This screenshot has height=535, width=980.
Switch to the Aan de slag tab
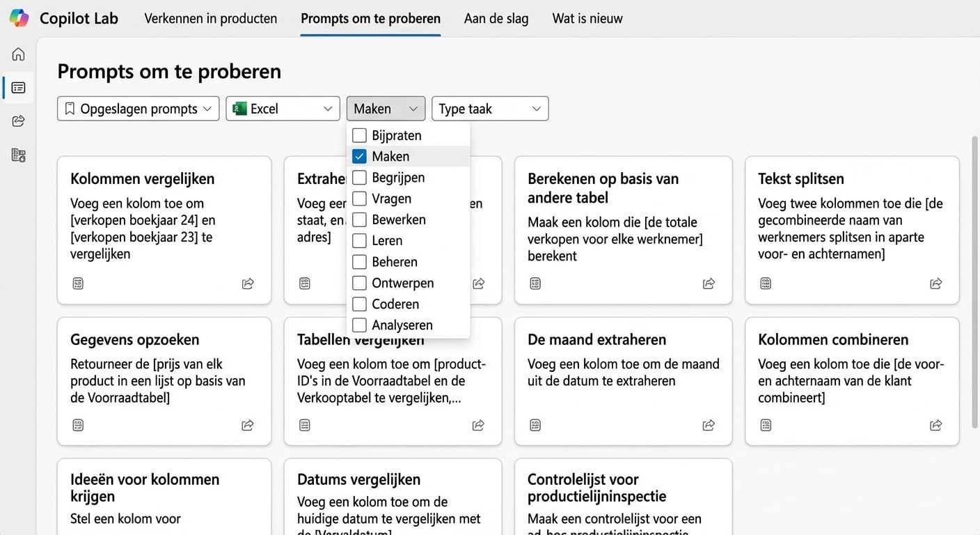pos(496,18)
